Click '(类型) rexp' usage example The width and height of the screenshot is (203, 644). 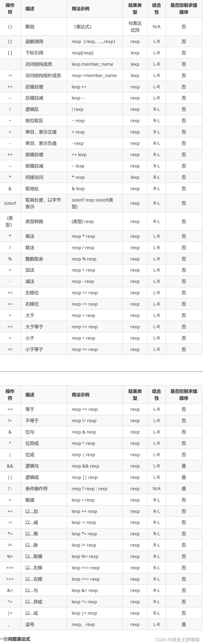[x=83, y=222]
